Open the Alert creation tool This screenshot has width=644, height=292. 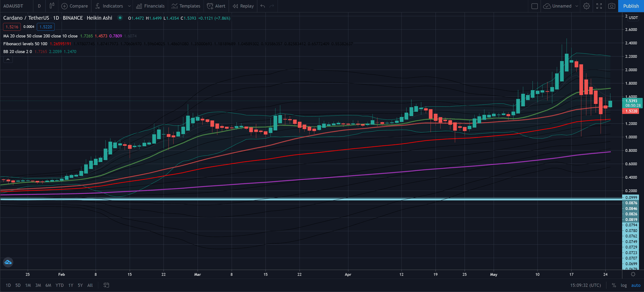tap(216, 6)
